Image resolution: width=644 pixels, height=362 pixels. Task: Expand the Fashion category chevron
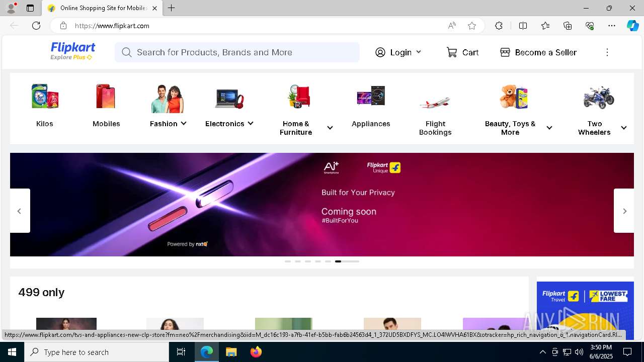point(184,123)
